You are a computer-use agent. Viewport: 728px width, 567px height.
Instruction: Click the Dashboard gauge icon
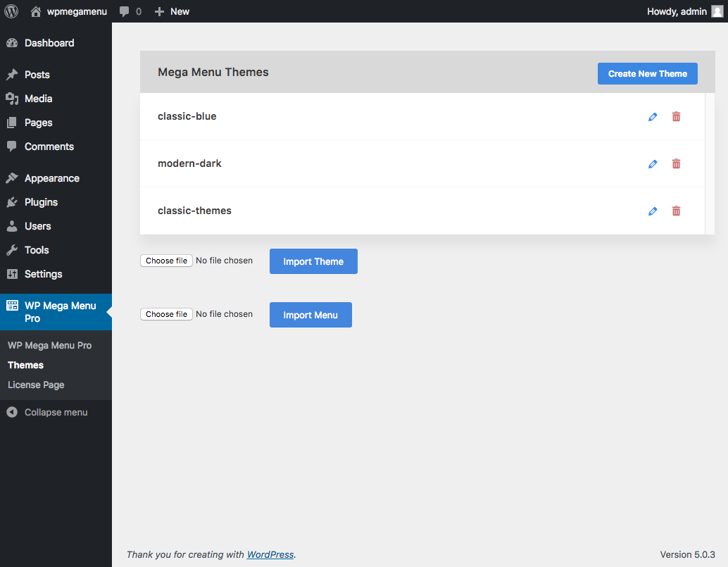point(12,43)
